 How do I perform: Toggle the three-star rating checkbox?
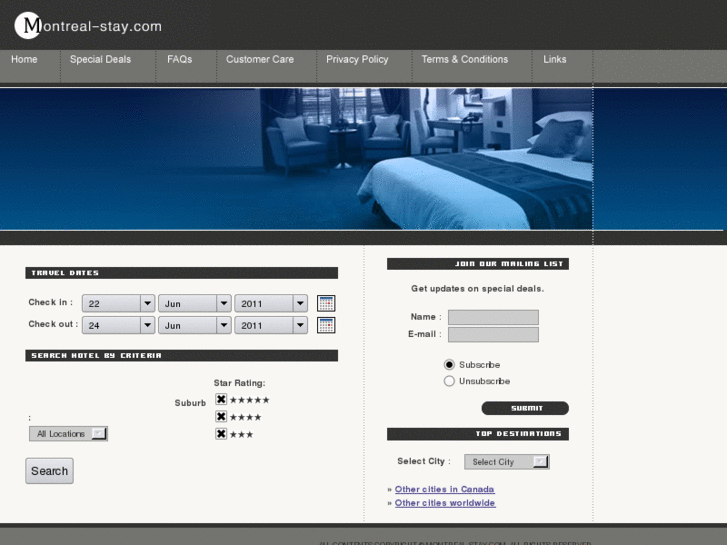pos(221,434)
